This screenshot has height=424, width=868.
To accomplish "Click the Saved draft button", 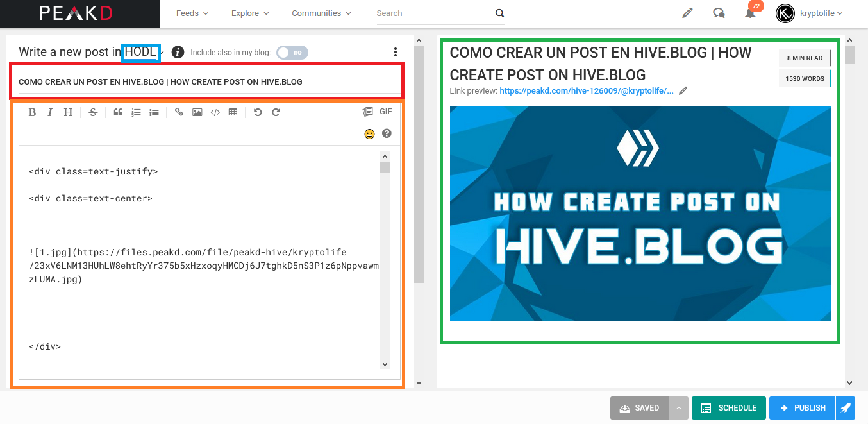I will (639, 408).
